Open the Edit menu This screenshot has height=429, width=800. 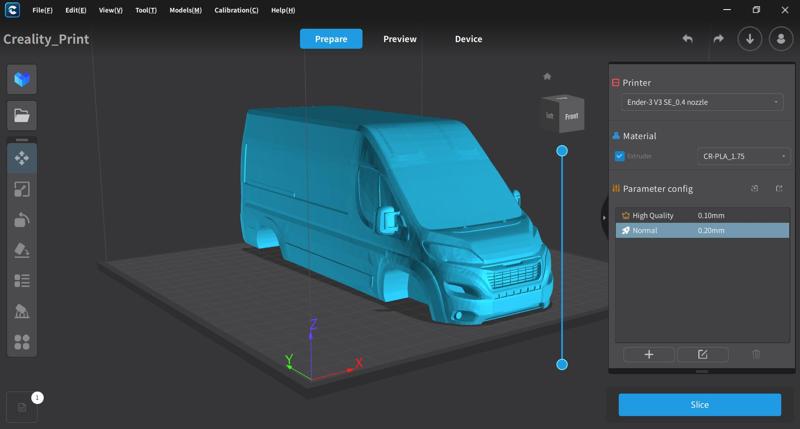[76, 10]
